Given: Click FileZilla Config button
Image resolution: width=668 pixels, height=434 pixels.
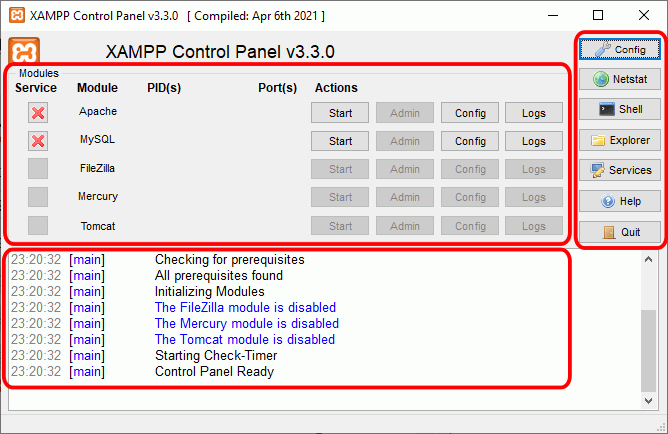Looking at the screenshot, I should point(470,169).
